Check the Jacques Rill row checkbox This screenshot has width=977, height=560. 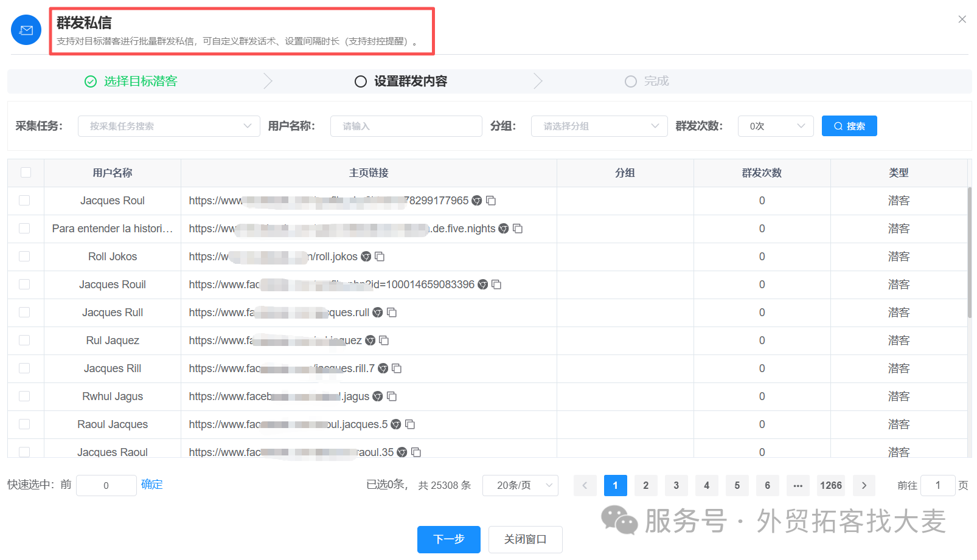point(24,368)
